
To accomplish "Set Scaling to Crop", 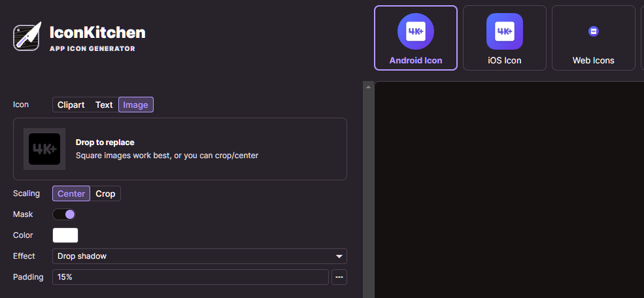I will tap(105, 193).
